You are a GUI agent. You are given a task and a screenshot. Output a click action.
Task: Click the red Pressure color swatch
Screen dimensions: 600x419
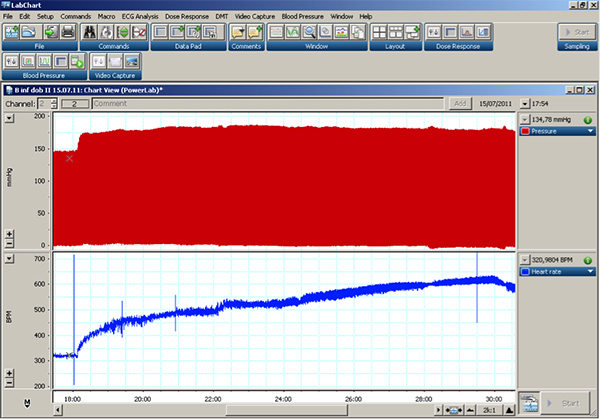coord(524,131)
